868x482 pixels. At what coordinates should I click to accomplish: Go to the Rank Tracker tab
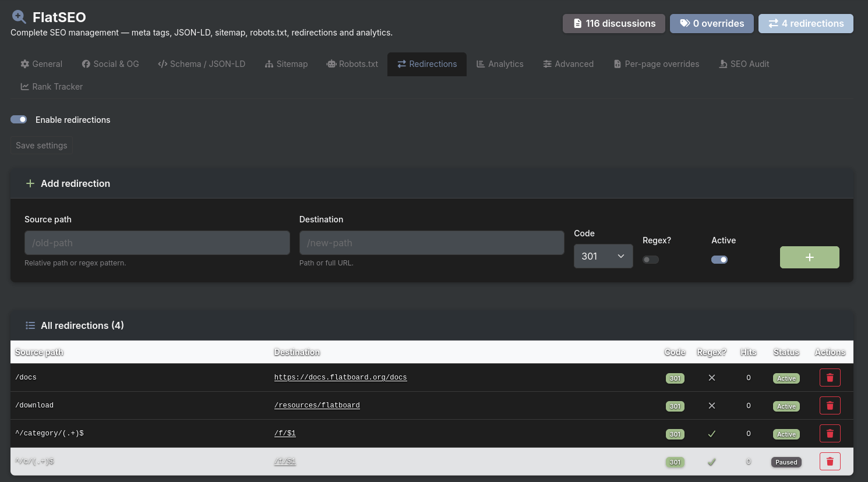pos(51,87)
